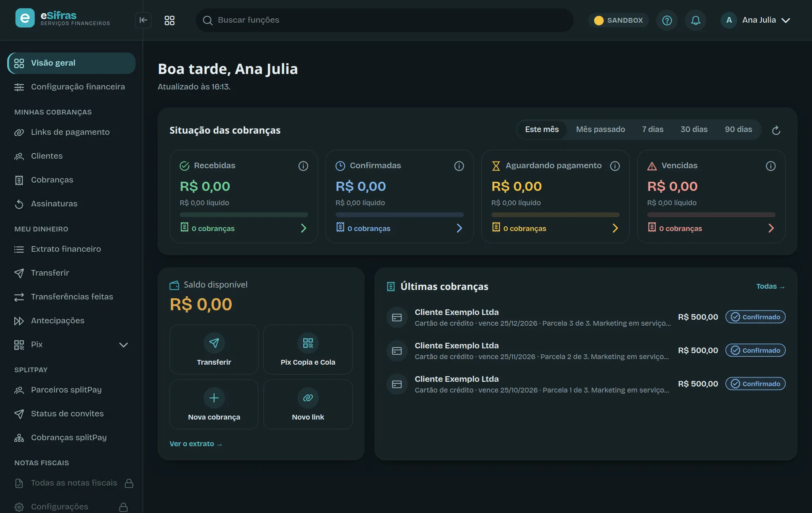Open Extrato financeiro in sidebar

click(72, 249)
